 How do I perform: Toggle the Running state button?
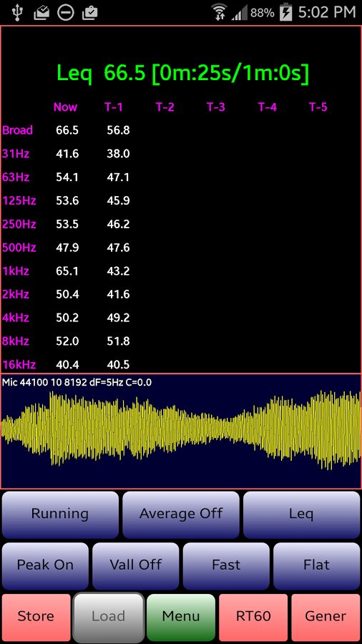pyautogui.click(x=60, y=514)
